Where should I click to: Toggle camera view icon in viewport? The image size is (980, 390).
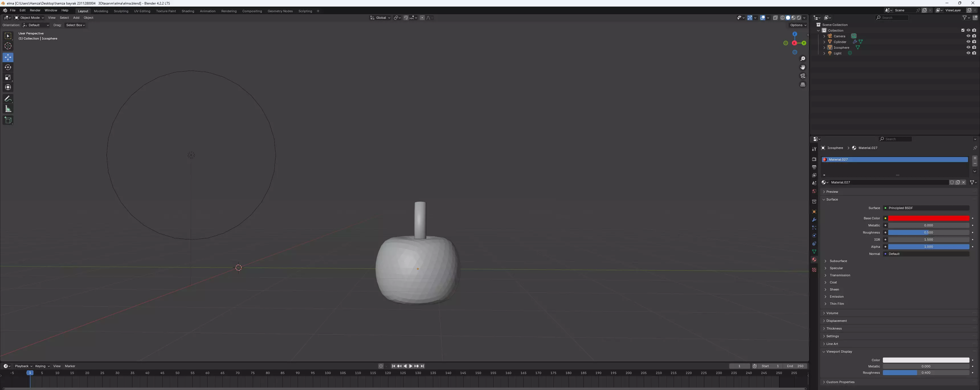(x=803, y=76)
